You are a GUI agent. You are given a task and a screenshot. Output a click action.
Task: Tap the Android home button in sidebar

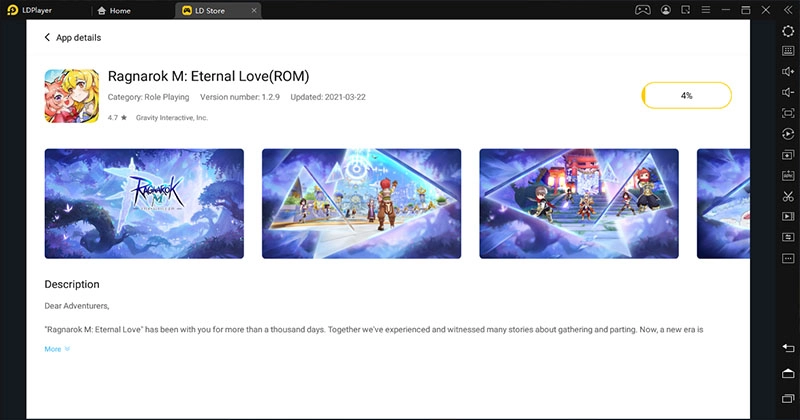click(788, 373)
